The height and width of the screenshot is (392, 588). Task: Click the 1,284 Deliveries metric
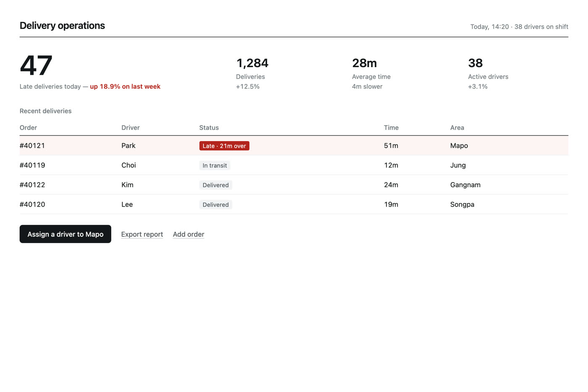252,73
